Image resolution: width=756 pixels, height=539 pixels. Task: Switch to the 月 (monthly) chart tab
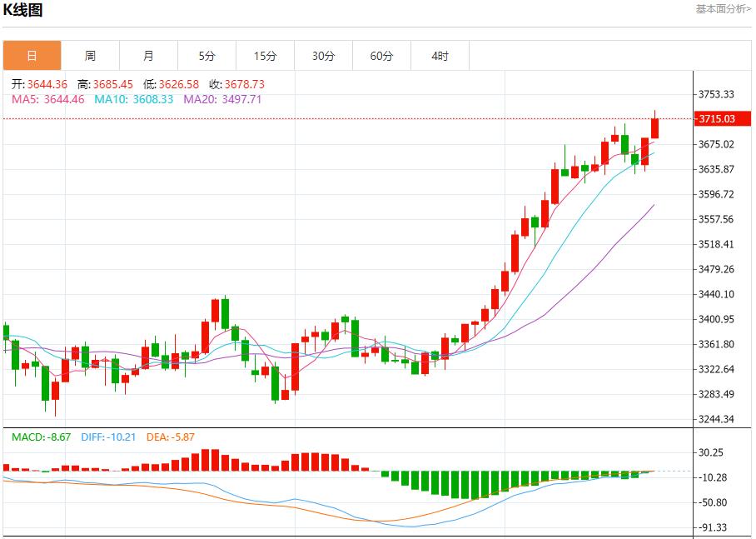coord(148,55)
